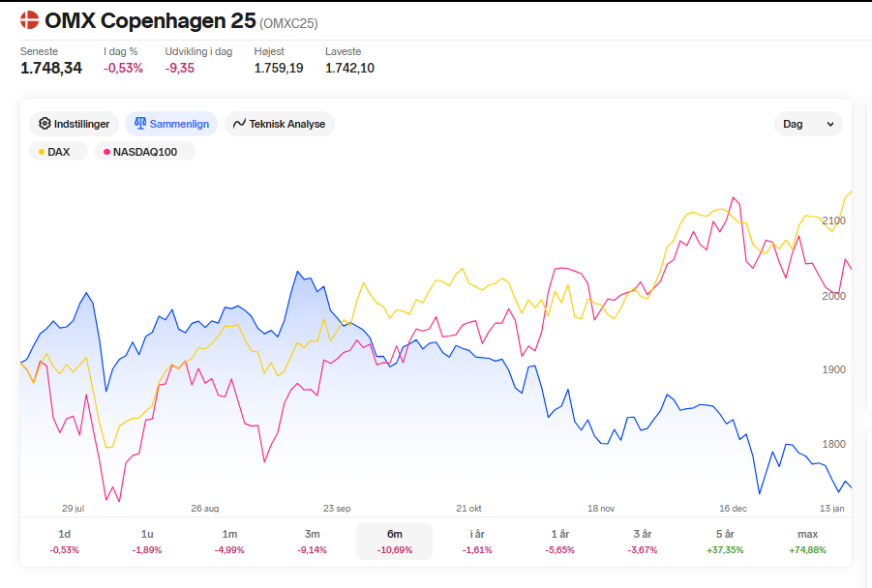Click the Laveste value 1.742,10
Screen dimensions: 872x588
pos(349,68)
